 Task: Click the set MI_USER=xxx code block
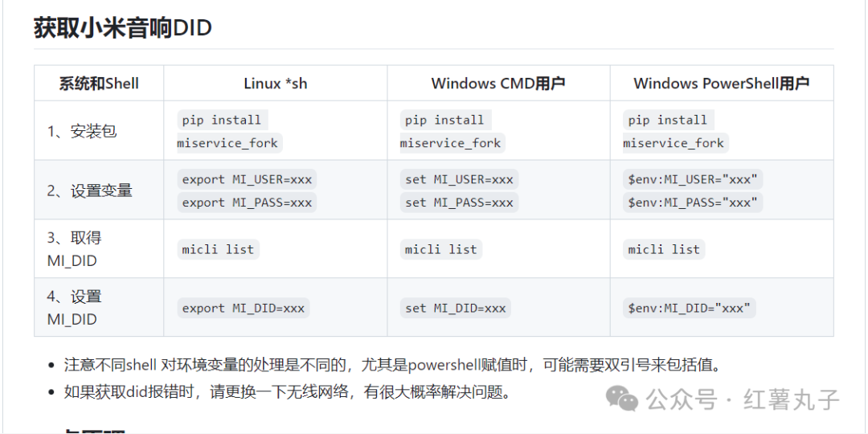tap(459, 179)
